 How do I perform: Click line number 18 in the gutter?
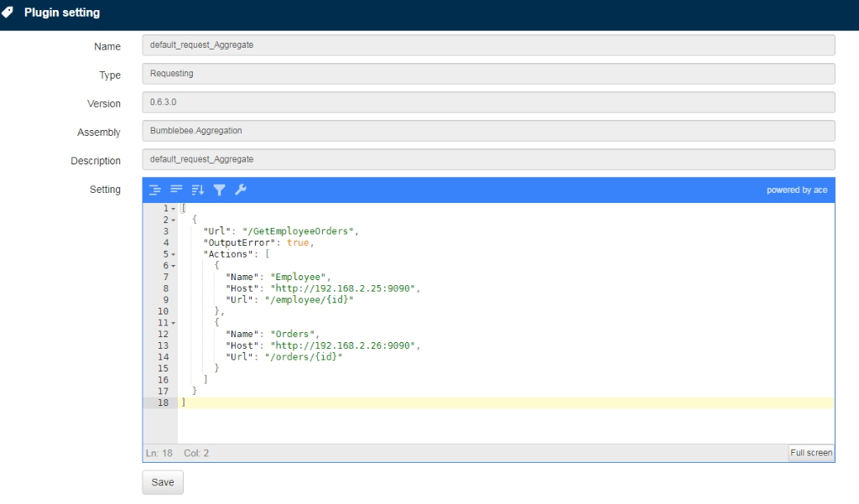pos(164,403)
